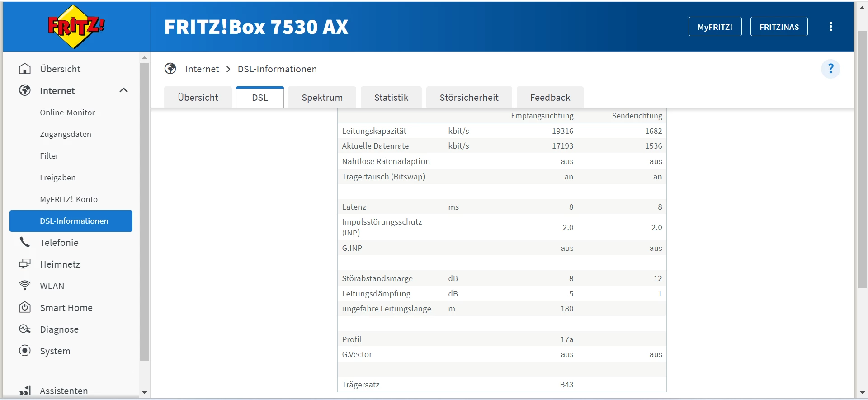Screen dimensions: 868x400
Task: Collapse the Internet menu section
Action: tap(123, 90)
